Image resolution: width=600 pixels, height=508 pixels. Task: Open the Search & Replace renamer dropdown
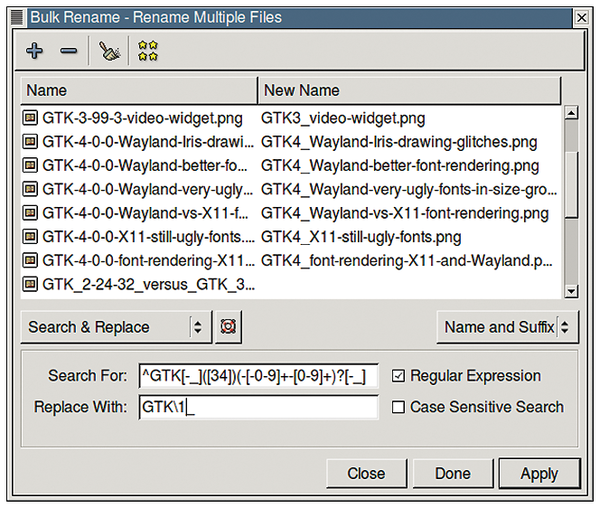click(116, 327)
